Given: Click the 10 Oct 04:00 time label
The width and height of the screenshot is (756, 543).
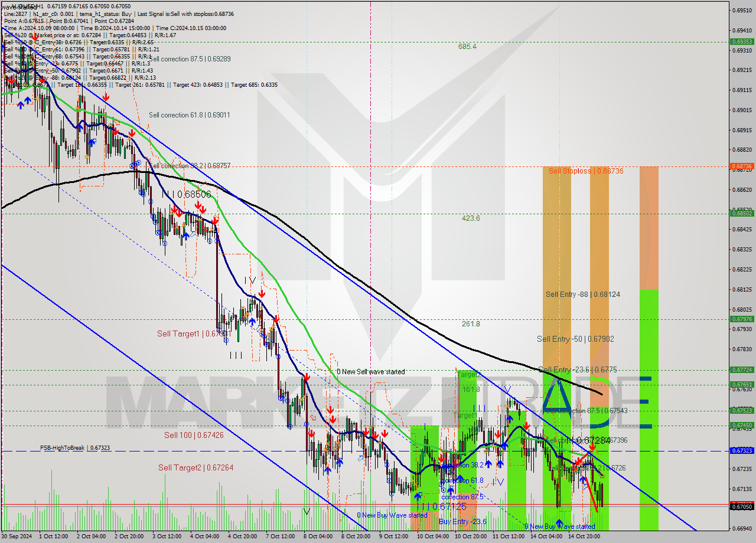Looking at the screenshot, I should [x=432, y=537].
